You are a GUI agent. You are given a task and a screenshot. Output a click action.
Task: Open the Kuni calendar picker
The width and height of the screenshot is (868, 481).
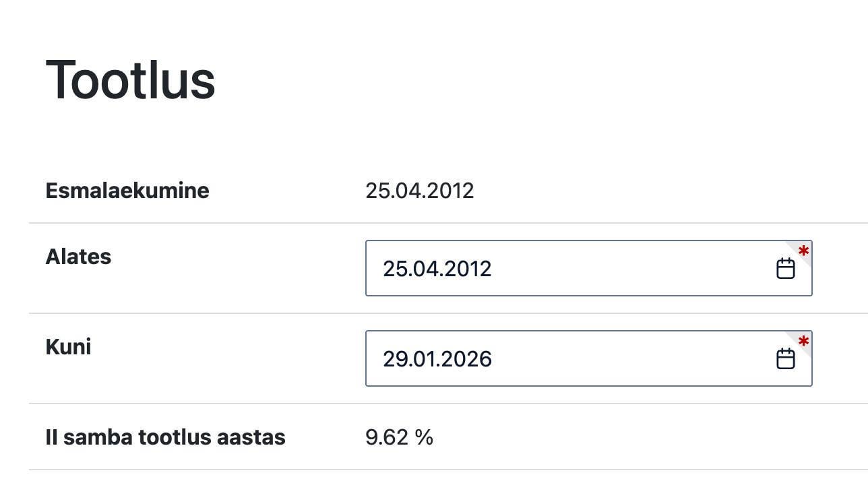[x=785, y=359]
